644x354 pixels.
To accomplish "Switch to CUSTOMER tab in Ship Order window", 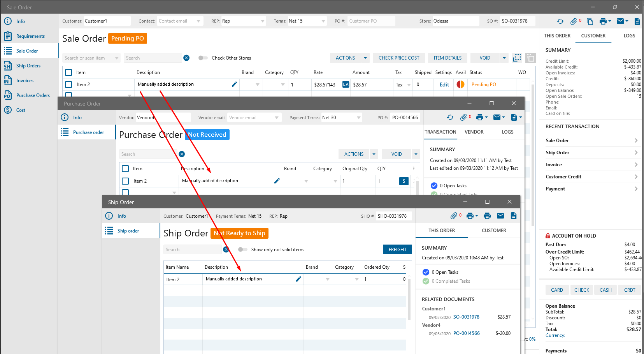I will 494,231.
